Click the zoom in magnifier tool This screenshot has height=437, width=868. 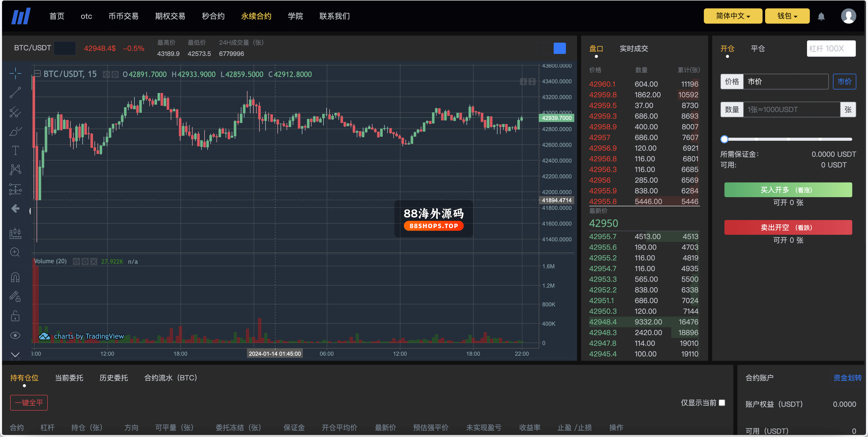(x=15, y=252)
